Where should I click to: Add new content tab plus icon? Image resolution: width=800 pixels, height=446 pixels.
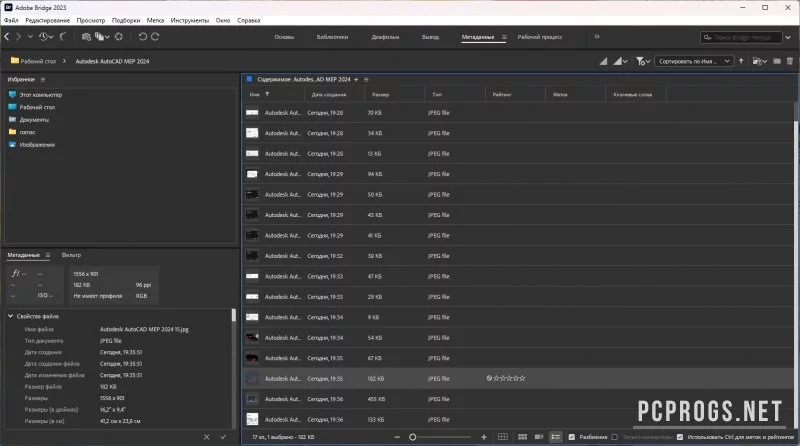(356, 80)
